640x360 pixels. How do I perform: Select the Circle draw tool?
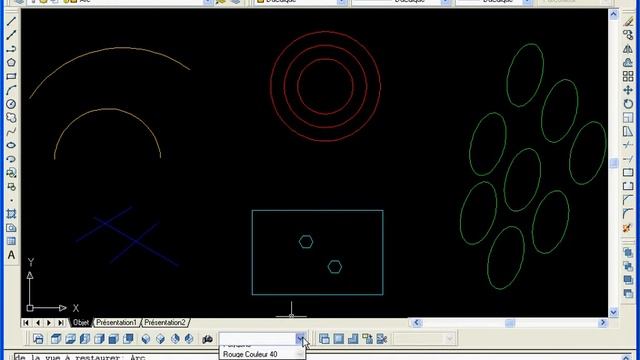pyautogui.click(x=11, y=104)
